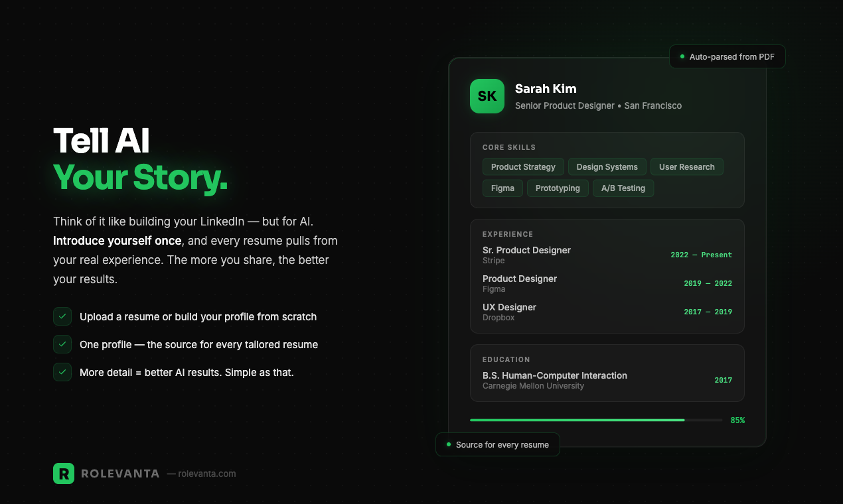The width and height of the screenshot is (843, 504).
Task: Select the Prototyping skill tag
Action: (558, 188)
